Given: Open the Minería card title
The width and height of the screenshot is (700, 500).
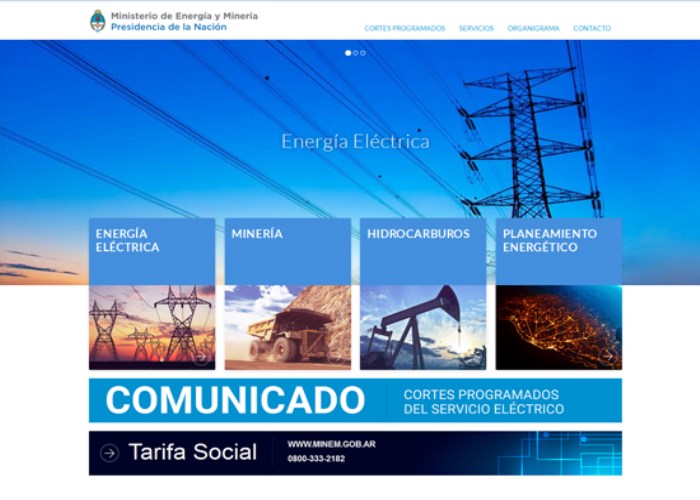Looking at the screenshot, I should (257, 233).
